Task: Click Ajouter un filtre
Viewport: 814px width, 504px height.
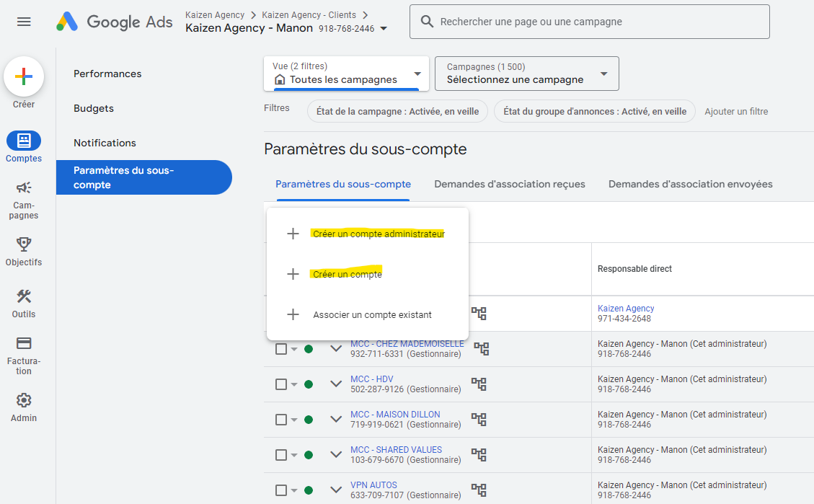Action: tap(736, 112)
